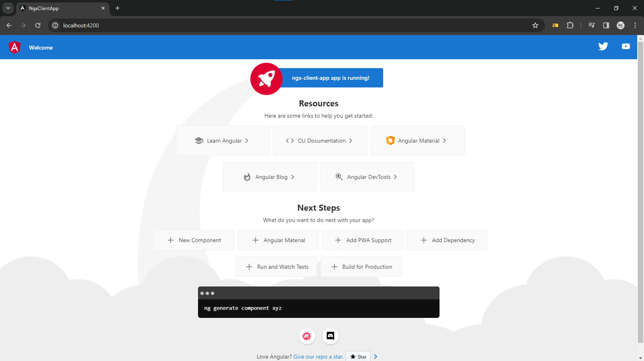Viewport: 644px width, 361px height.
Task: Reload the localhost page
Action: coord(38,25)
